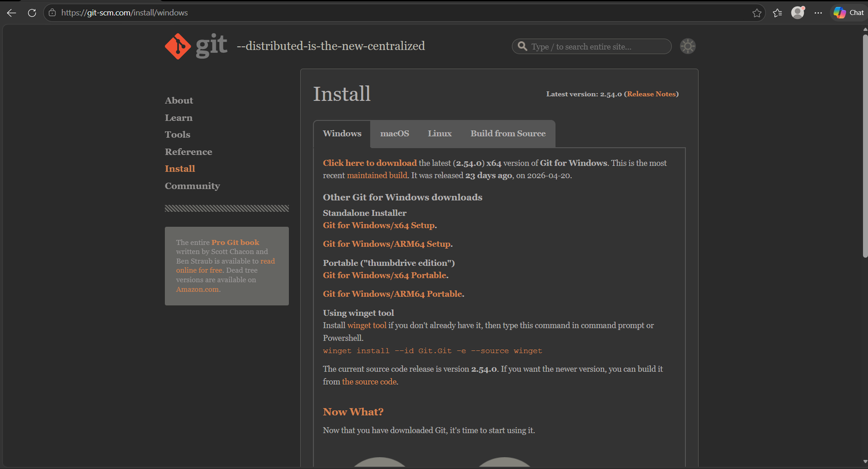The image size is (868, 469).
Task: Open the Community sidebar page
Action: (x=193, y=186)
